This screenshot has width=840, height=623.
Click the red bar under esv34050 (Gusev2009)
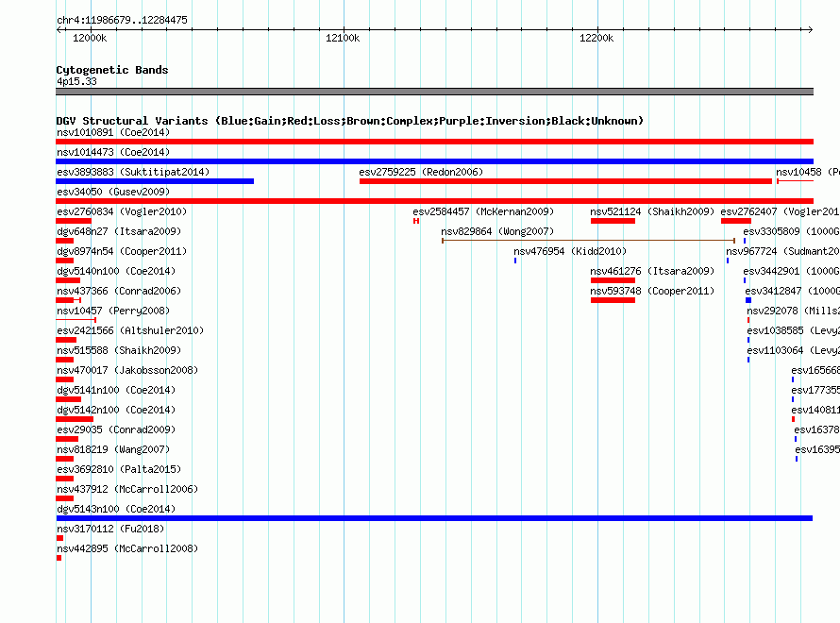click(434, 201)
